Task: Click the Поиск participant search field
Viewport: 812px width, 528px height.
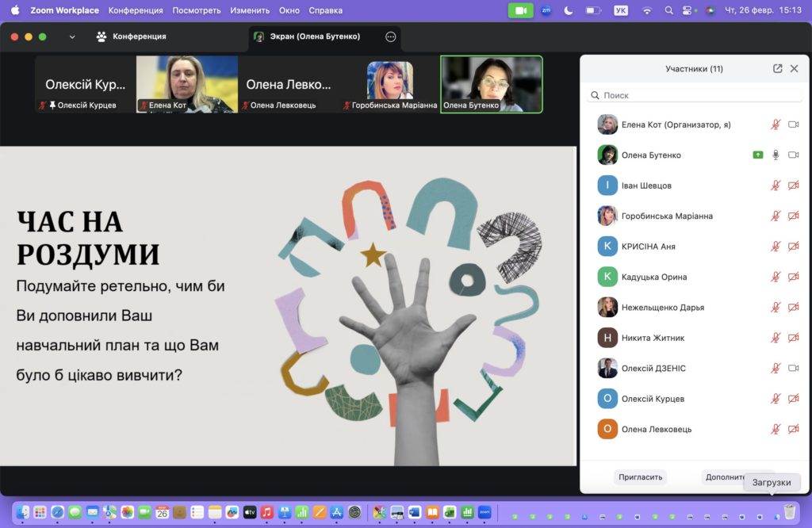Action: 695,95
